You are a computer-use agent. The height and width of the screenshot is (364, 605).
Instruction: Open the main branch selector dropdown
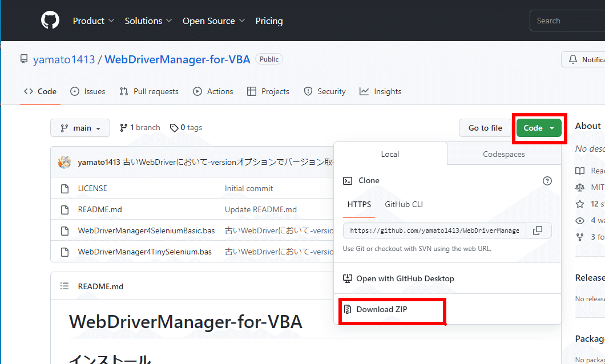click(x=80, y=128)
